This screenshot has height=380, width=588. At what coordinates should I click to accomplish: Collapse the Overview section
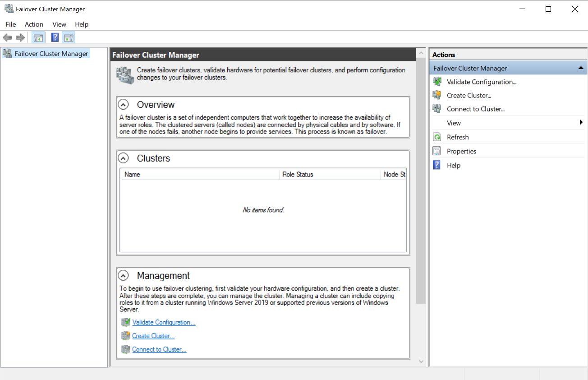click(123, 104)
